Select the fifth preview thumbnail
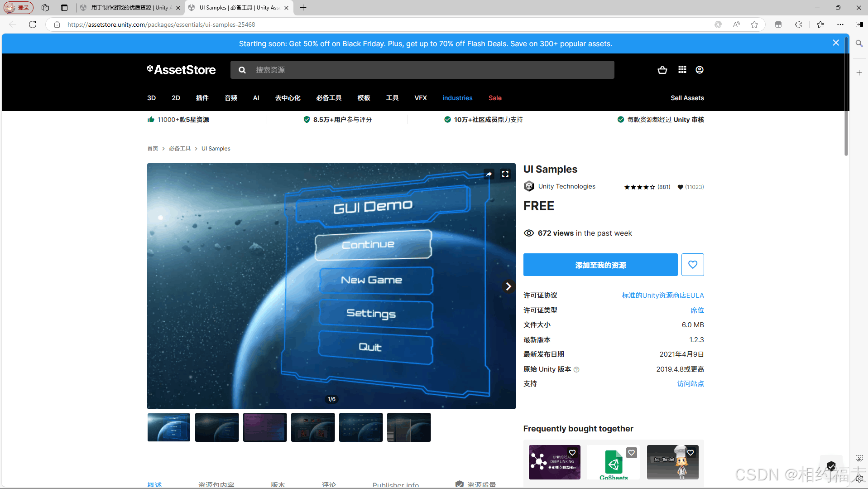The image size is (868, 489). [x=361, y=427]
